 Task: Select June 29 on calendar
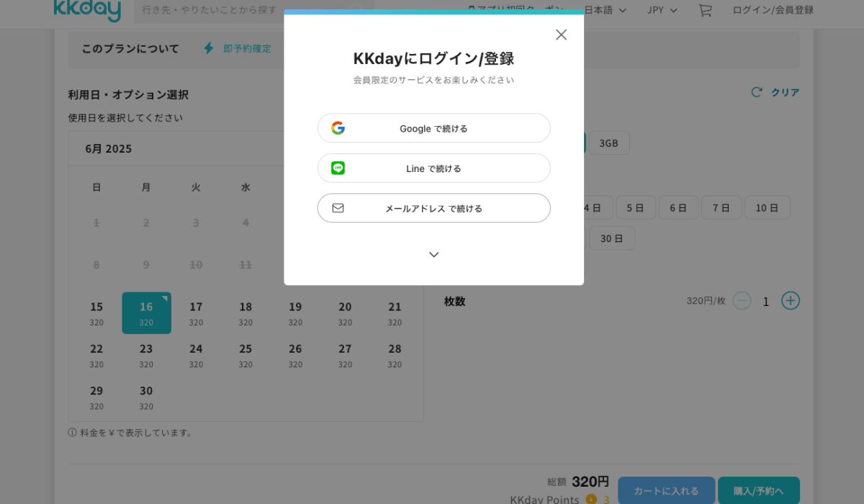(96, 397)
